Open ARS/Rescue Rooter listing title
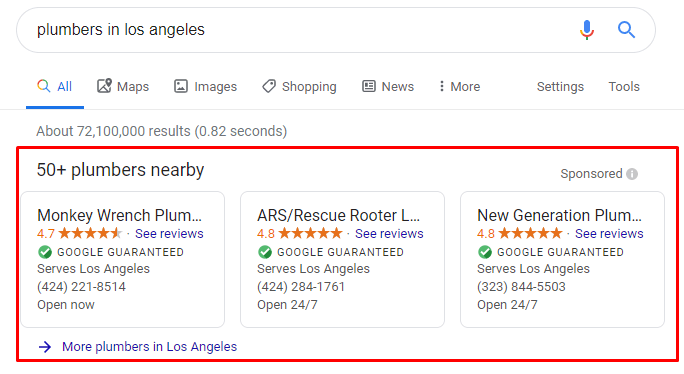Viewport: 684px width, 374px height. (339, 215)
